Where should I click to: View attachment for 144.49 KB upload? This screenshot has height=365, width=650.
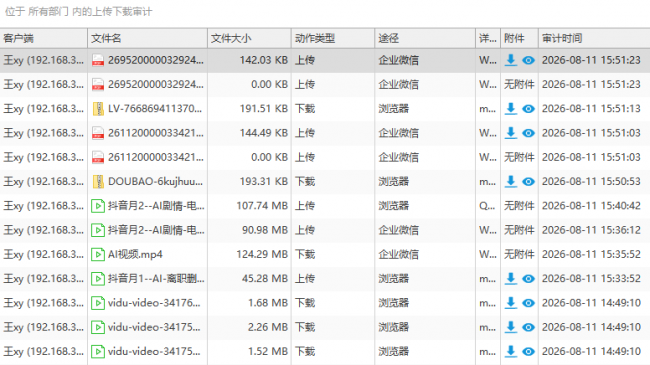[x=528, y=133]
